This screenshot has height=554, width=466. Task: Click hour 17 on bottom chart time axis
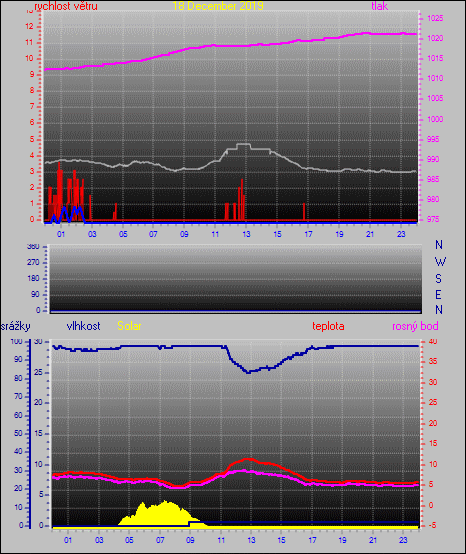point(312,540)
